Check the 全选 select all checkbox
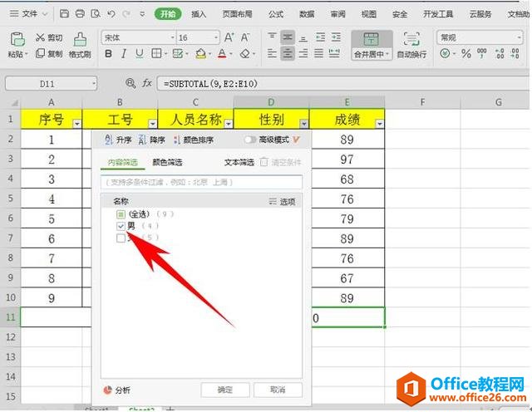The height and width of the screenshot is (412, 532). point(121,214)
